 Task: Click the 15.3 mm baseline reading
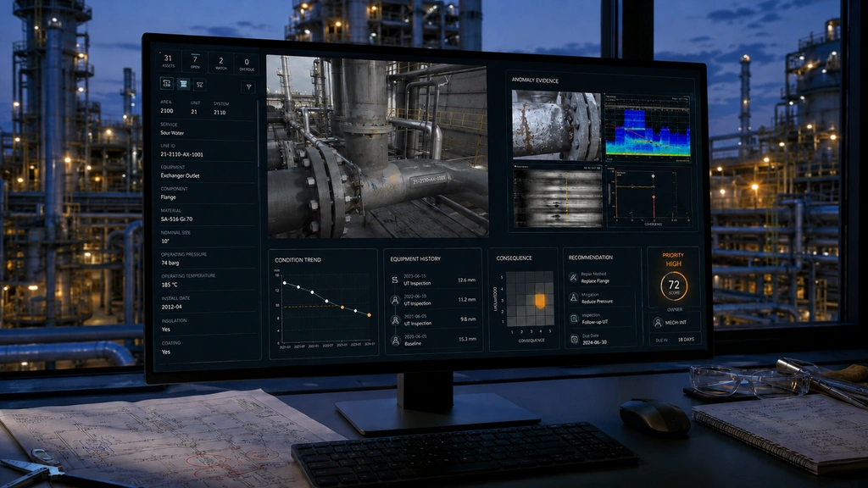[468, 339]
